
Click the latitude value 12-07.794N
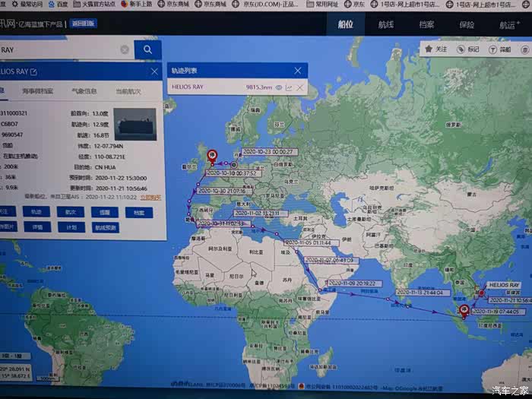click(x=108, y=146)
